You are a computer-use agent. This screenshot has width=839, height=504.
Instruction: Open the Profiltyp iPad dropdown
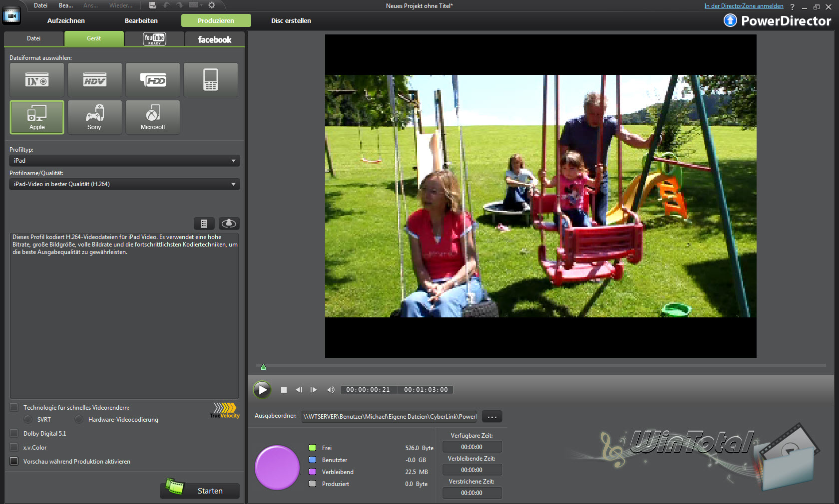(x=124, y=161)
